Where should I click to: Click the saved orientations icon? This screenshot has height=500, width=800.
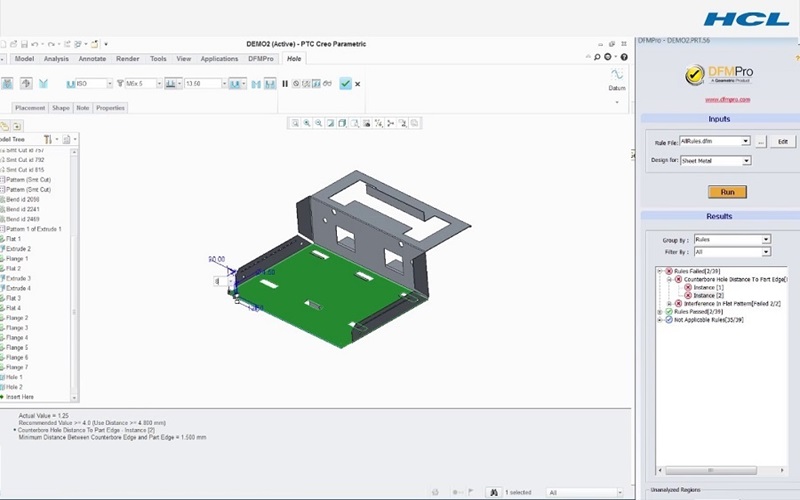pos(354,123)
